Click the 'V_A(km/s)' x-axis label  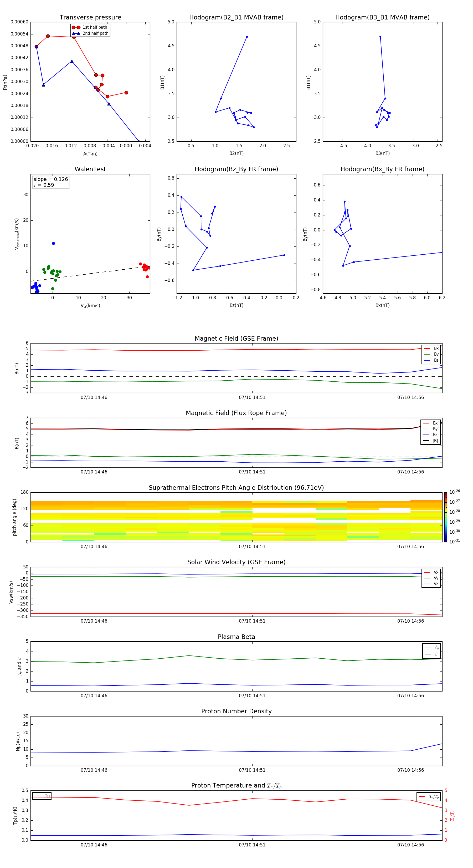coord(90,306)
